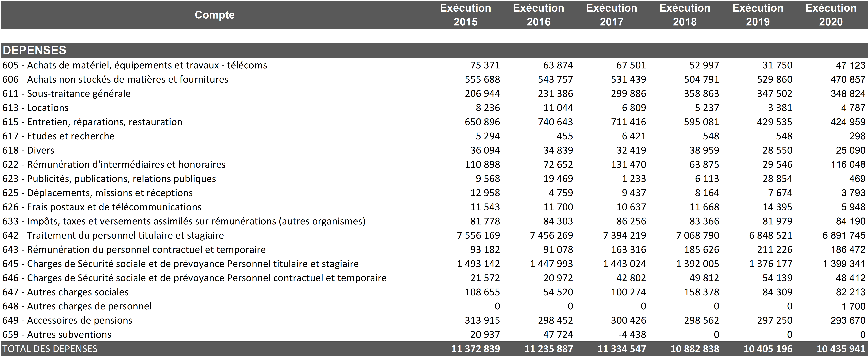The width and height of the screenshot is (868, 356).
Task: Select the DEPENSES section header row
Action: click(35, 50)
